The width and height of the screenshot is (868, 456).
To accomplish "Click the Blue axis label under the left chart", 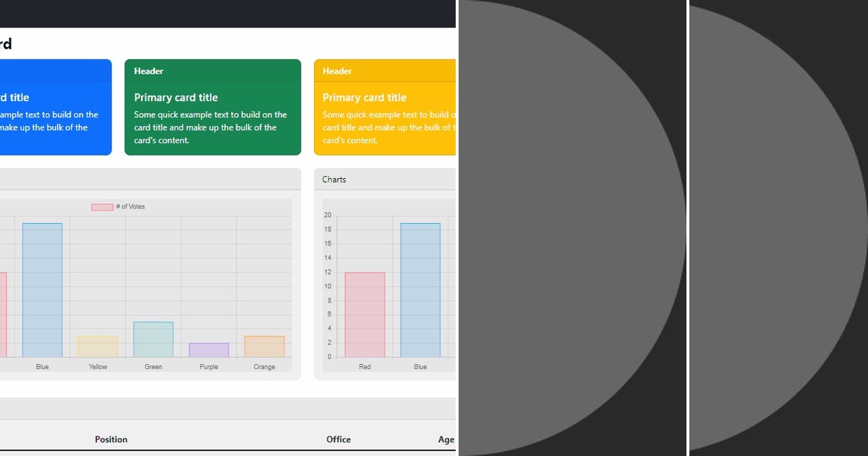I will [x=42, y=366].
